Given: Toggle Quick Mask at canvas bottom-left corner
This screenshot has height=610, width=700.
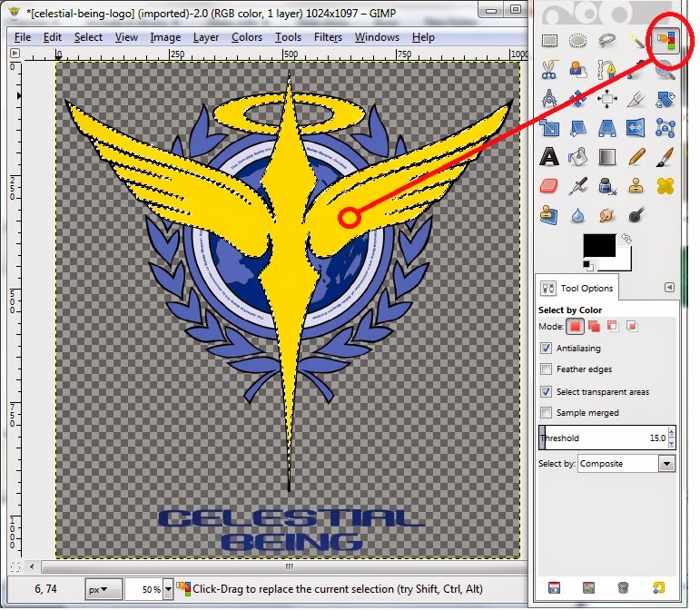Looking at the screenshot, I should pos(15,567).
